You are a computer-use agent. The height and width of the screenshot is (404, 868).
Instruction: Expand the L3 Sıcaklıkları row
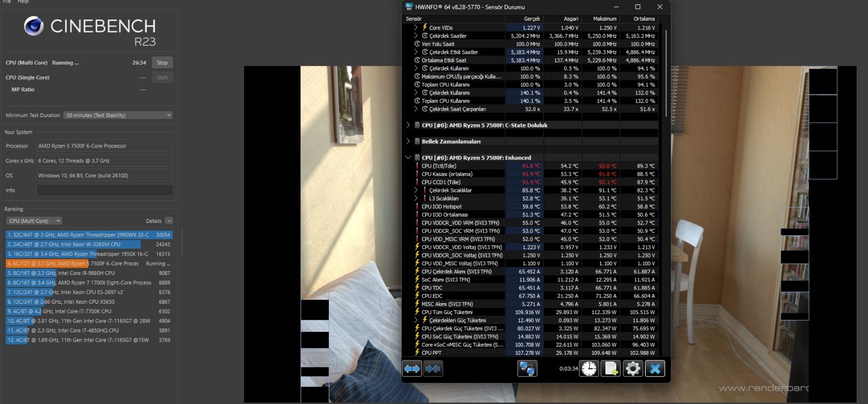click(416, 198)
